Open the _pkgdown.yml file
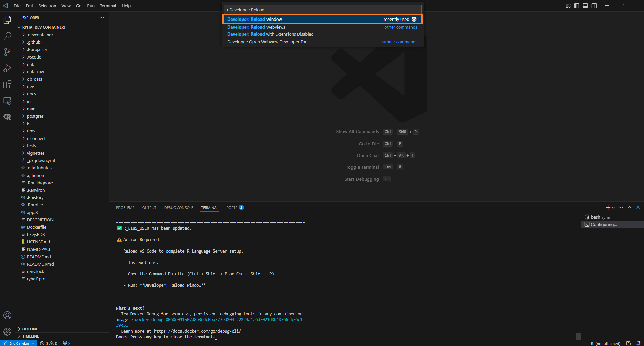 [62, 160]
